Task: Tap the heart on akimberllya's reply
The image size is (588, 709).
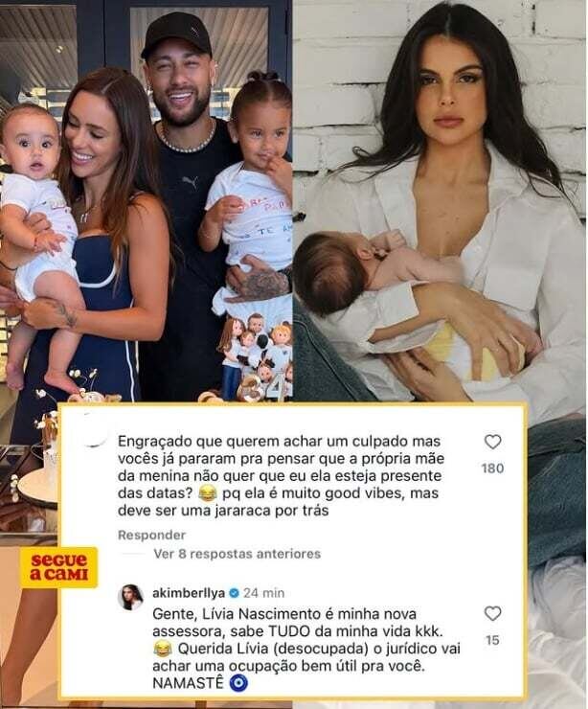Action: click(492, 613)
